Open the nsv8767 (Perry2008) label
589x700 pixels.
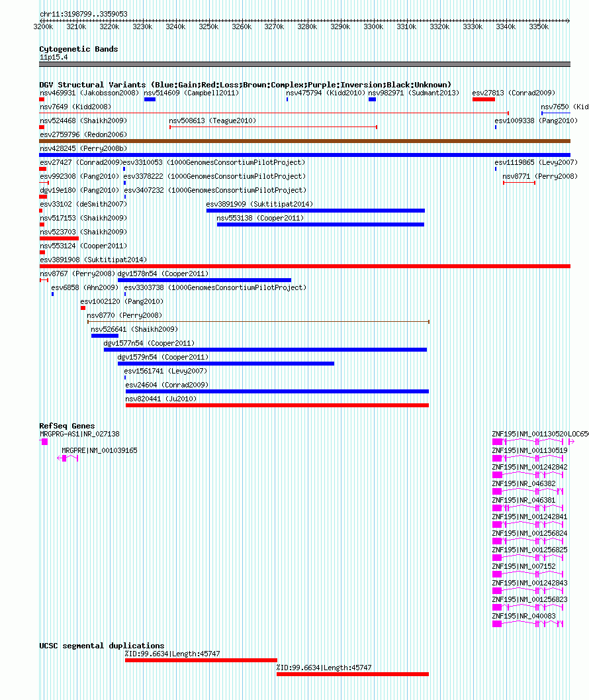[77, 274]
